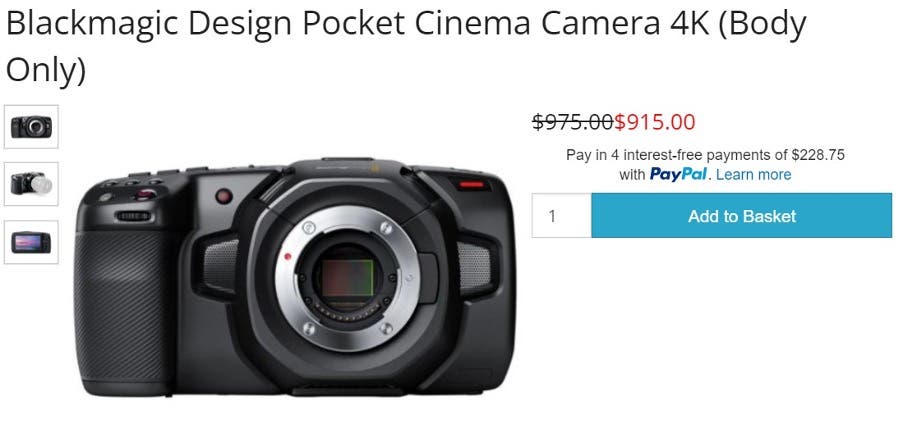Click the round record button on camera front
The width and height of the screenshot is (904, 424).
coord(224,196)
